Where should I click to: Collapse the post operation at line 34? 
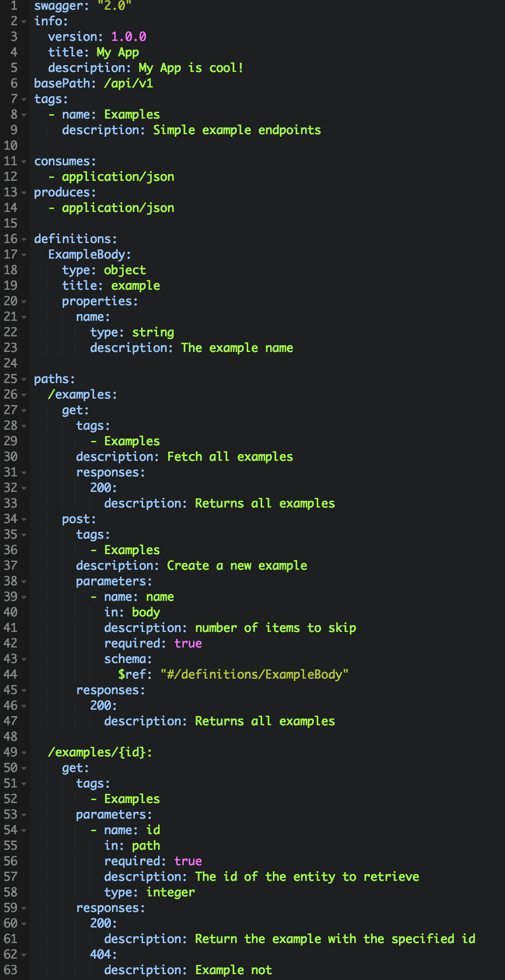[24, 519]
